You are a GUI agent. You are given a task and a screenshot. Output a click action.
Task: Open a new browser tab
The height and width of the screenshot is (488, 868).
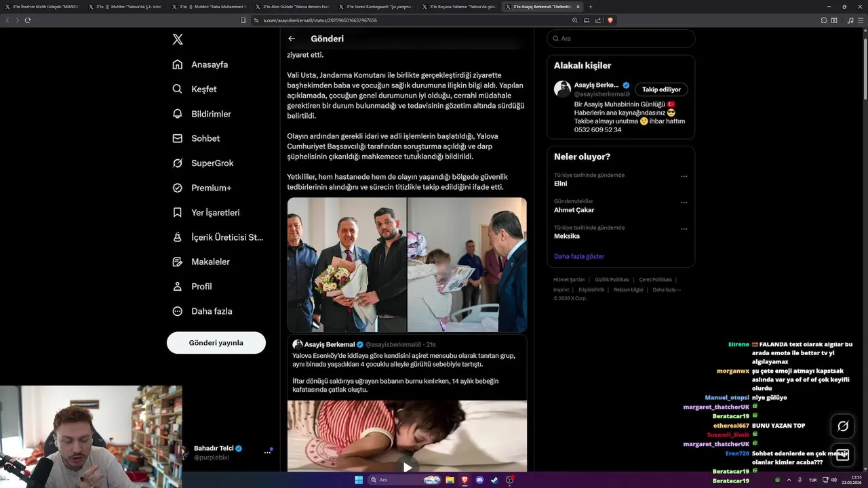click(590, 7)
